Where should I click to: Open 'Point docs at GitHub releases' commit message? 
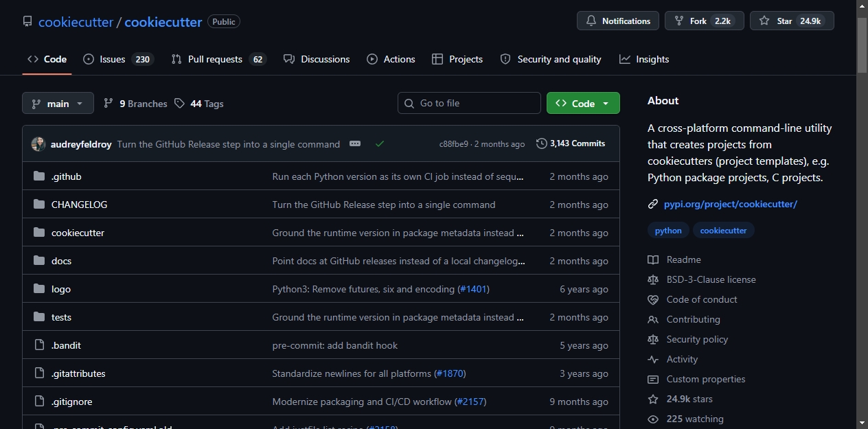pyautogui.click(x=399, y=261)
